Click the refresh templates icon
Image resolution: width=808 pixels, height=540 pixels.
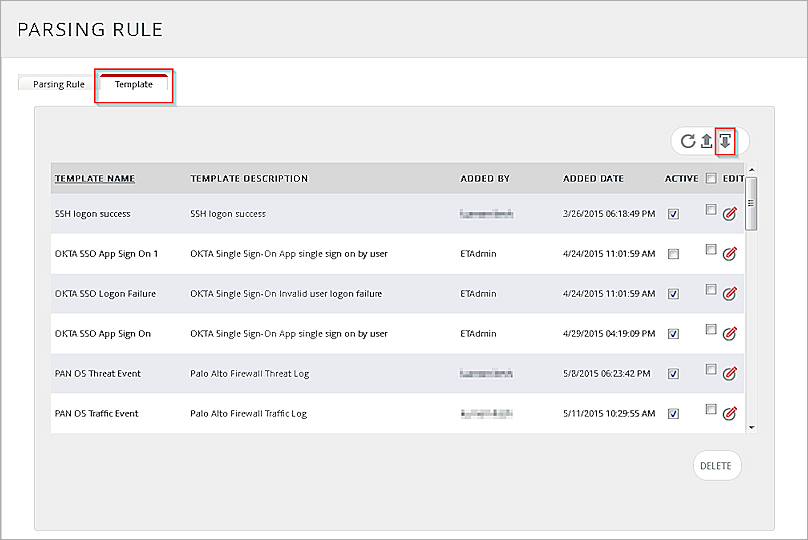pos(688,141)
